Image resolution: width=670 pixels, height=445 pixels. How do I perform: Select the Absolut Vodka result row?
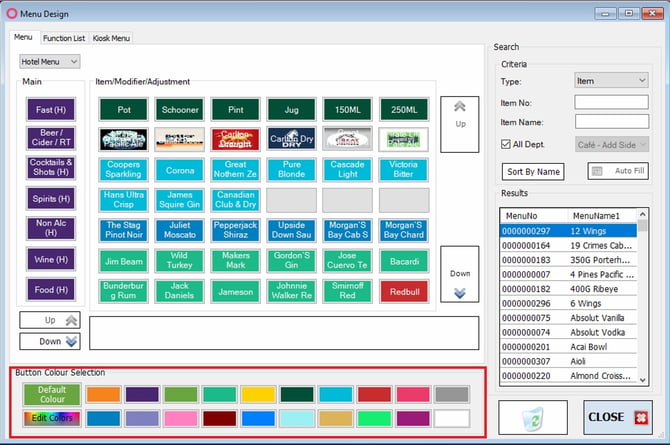tap(568, 332)
